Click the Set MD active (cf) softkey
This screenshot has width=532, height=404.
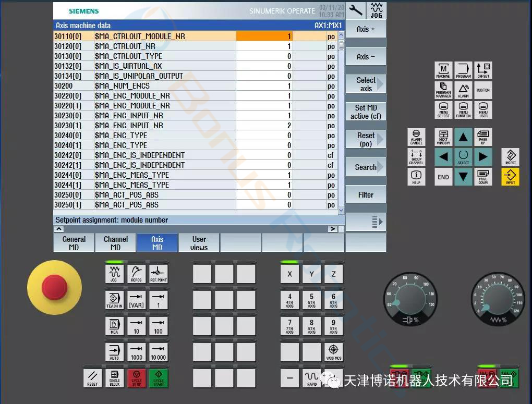(366, 112)
